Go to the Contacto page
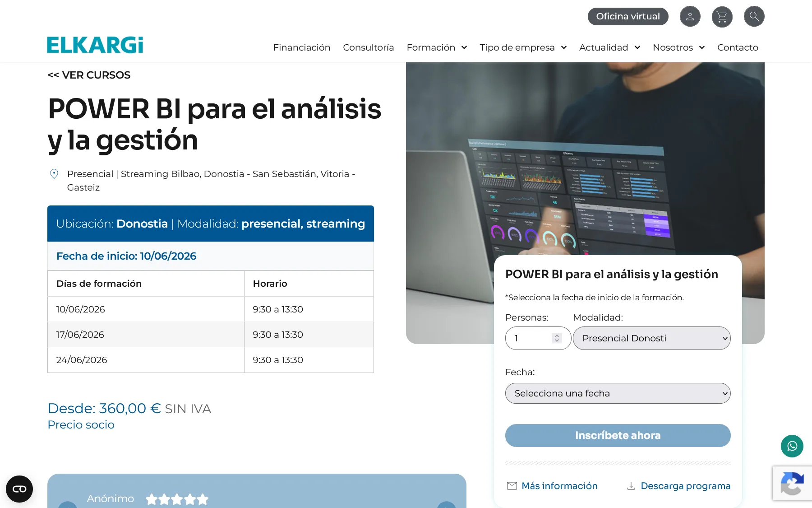 click(738, 47)
